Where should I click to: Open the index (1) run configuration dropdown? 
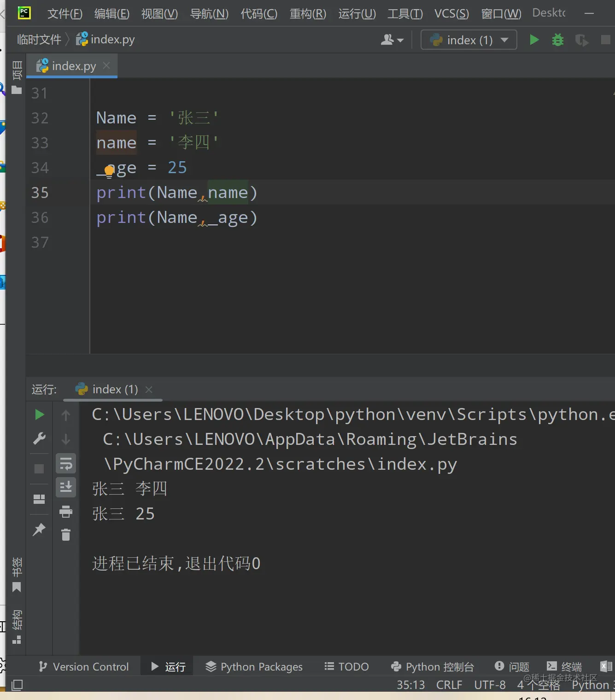pyautogui.click(x=469, y=40)
